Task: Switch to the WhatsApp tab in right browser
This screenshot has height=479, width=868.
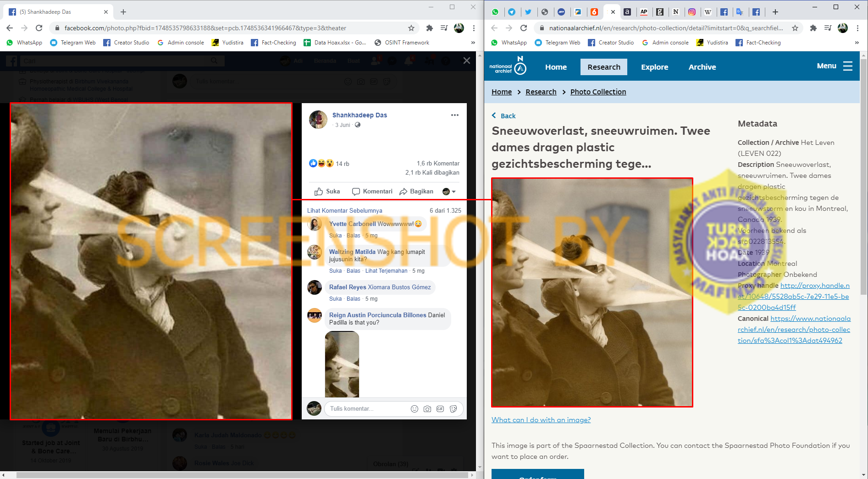Action: (495, 12)
